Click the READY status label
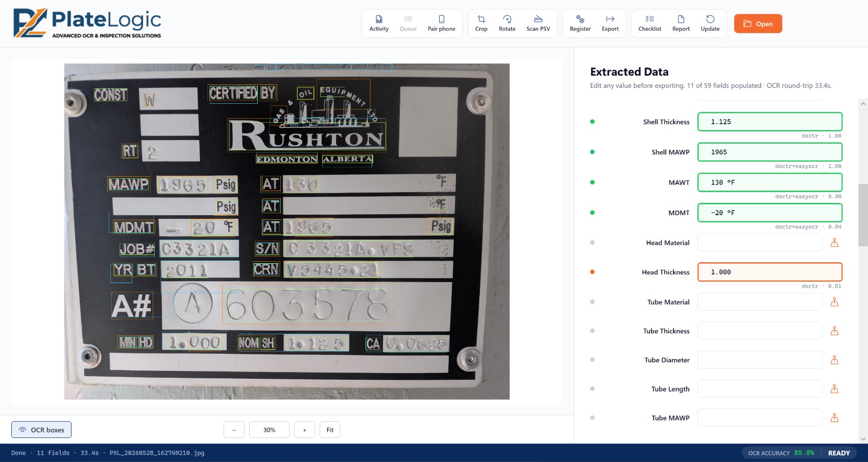The width and height of the screenshot is (868, 462). point(839,453)
